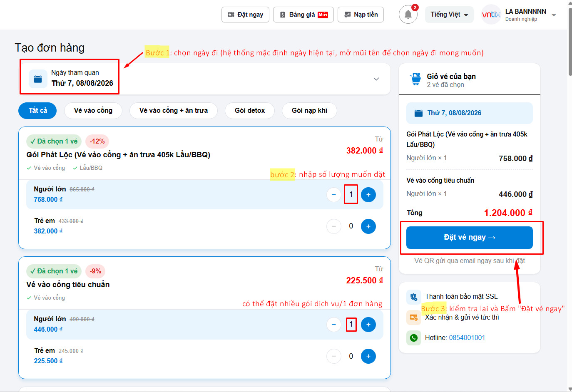Open the LA BANNNNN account menu arrow
Image resolution: width=572 pixels, height=392 pixels.
[x=554, y=15]
